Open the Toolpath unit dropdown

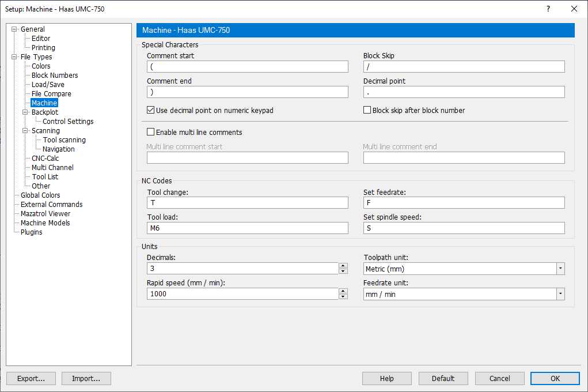coord(560,269)
